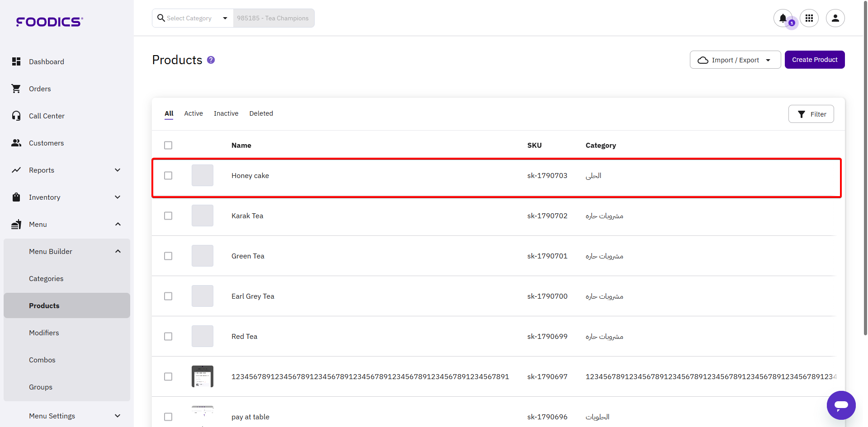Viewport: 868px width, 427px height.
Task: Click the thumbnail of the sk-1790697 product
Action: tap(203, 376)
